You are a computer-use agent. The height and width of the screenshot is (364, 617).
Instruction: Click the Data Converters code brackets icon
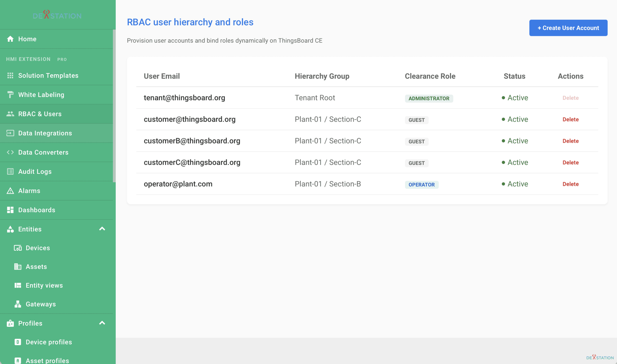click(x=10, y=152)
